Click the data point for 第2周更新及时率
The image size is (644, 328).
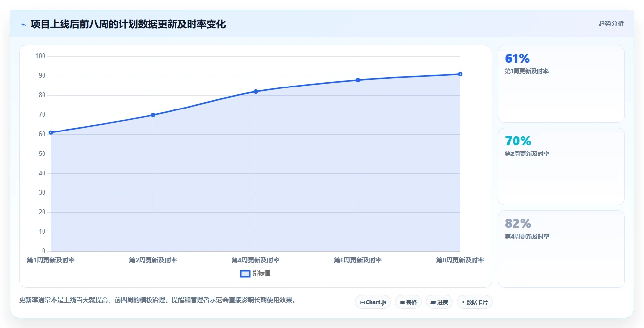coord(153,115)
